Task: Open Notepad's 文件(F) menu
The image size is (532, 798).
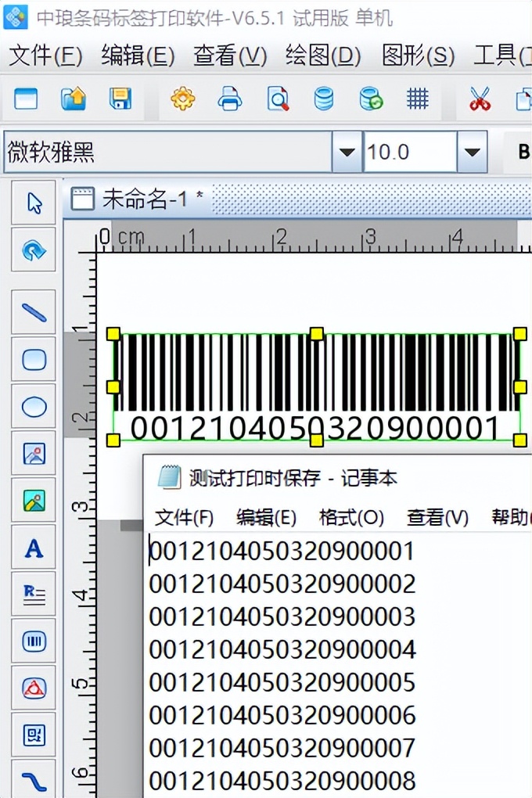Action: [x=184, y=518]
